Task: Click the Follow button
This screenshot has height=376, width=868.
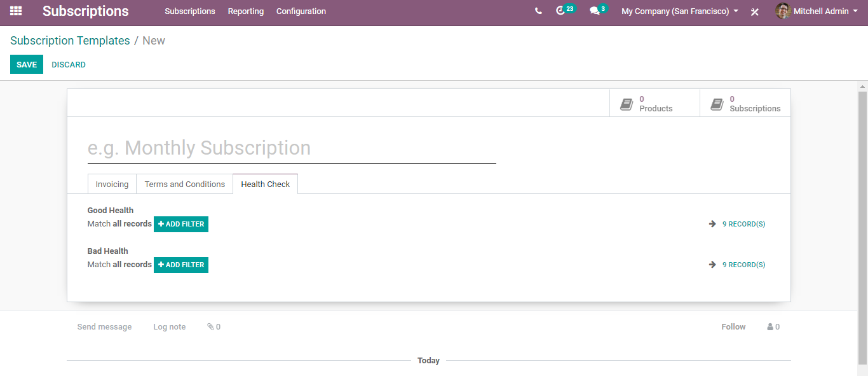Action: 733,327
